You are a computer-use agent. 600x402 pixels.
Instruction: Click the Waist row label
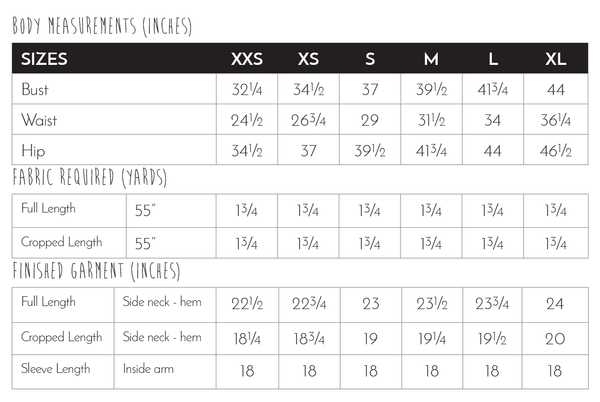click(x=39, y=120)
